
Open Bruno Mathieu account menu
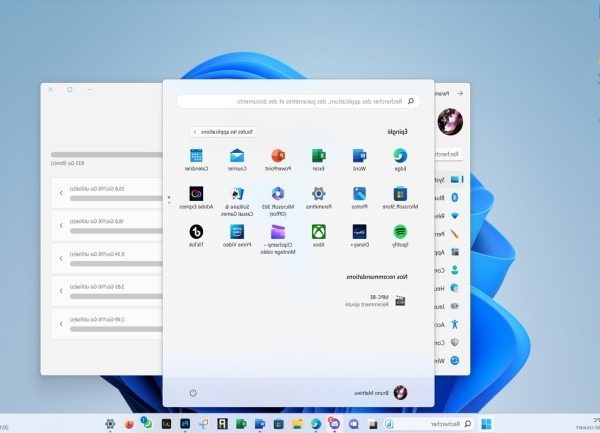[x=380, y=393]
